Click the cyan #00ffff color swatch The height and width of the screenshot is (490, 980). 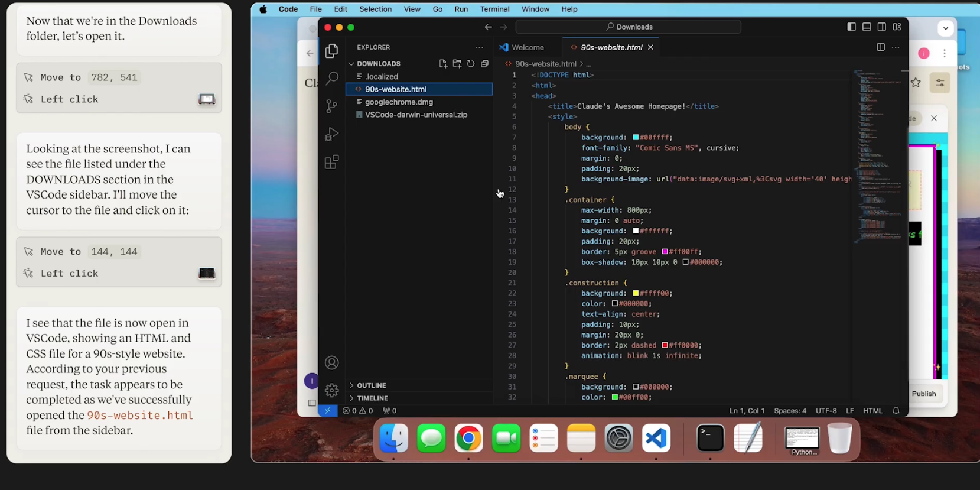pyautogui.click(x=636, y=138)
